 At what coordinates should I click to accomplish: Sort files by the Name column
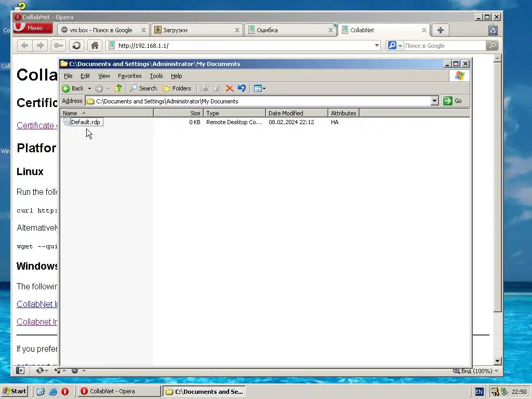(x=107, y=113)
